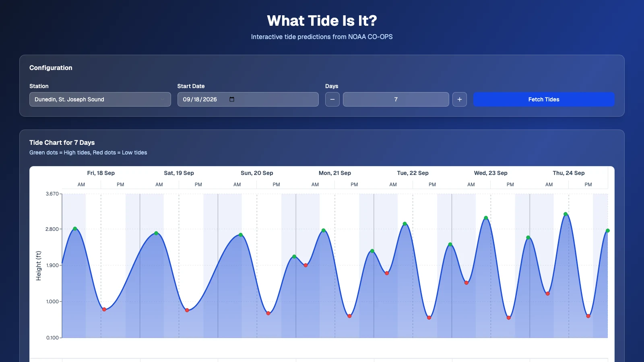Click the 1.000 y-axis value
The image size is (644, 362).
(x=52, y=302)
